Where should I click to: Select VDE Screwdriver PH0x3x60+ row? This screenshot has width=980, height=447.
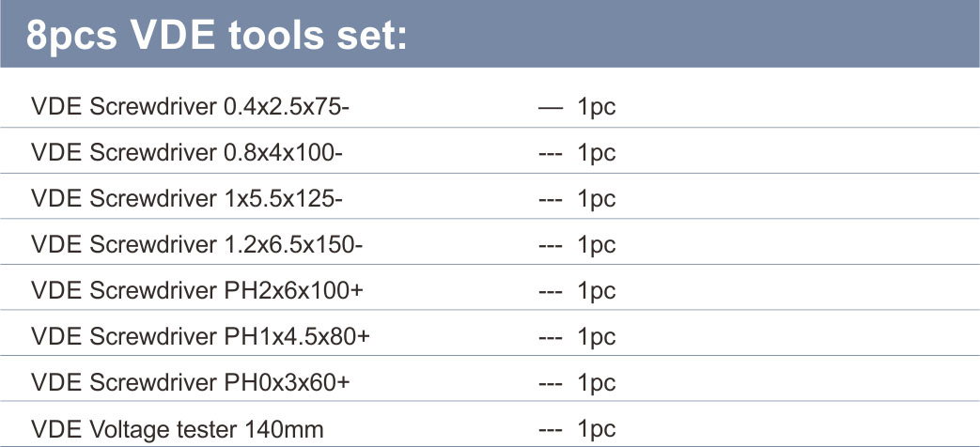[x=490, y=382]
